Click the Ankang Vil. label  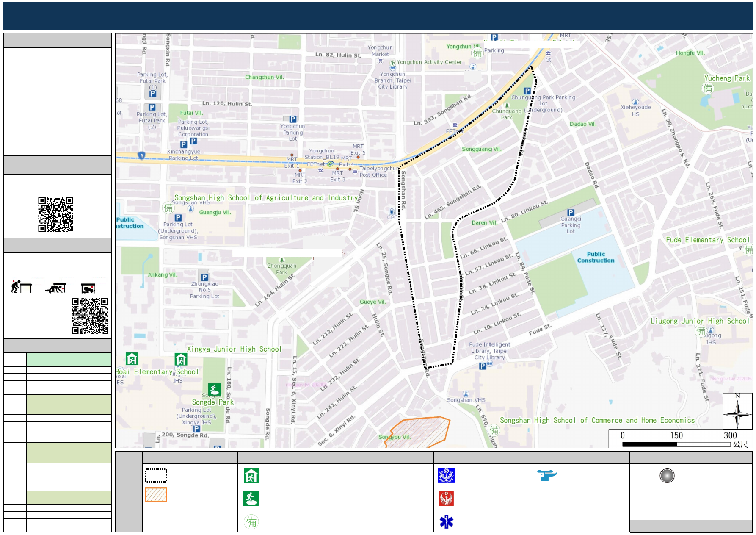tap(163, 275)
